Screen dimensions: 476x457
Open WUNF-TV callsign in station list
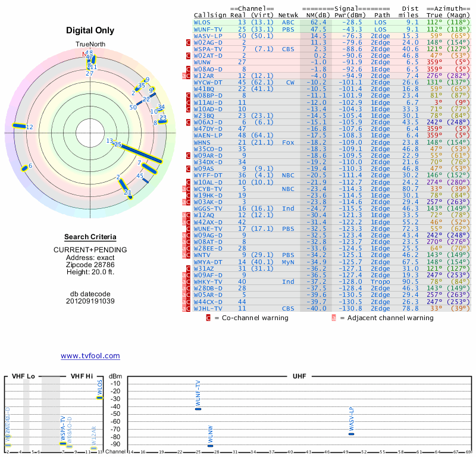208,29
